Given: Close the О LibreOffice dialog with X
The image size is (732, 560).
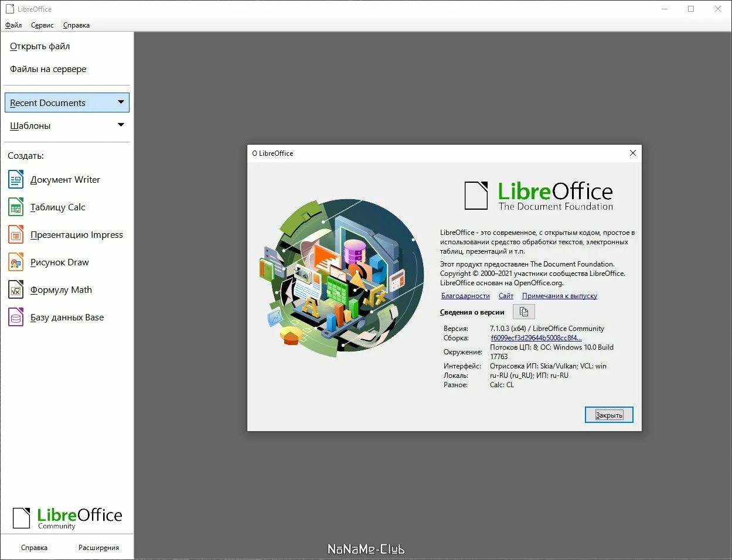Looking at the screenshot, I should point(632,153).
